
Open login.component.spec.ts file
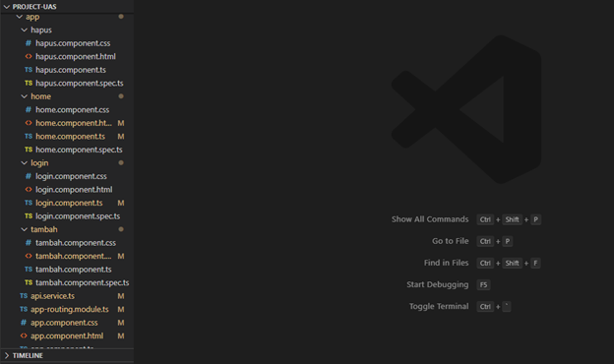click(x=78, y=216)
